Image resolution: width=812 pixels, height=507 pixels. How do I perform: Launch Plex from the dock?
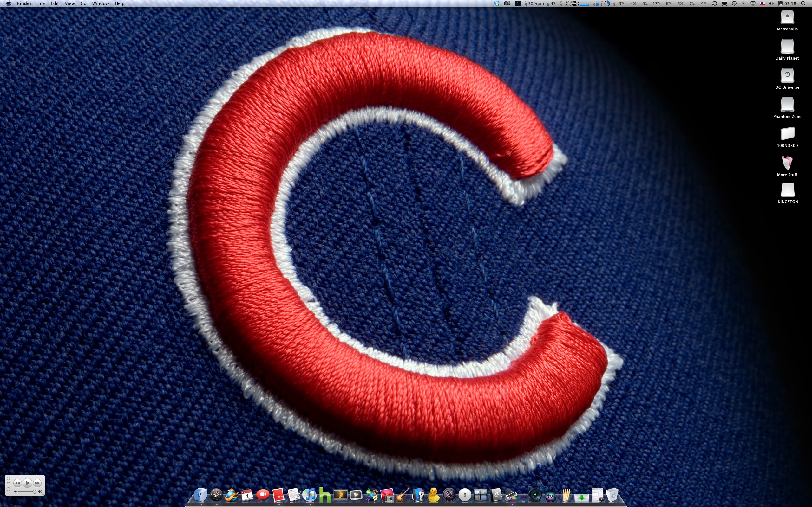click(x=340, y=495)
